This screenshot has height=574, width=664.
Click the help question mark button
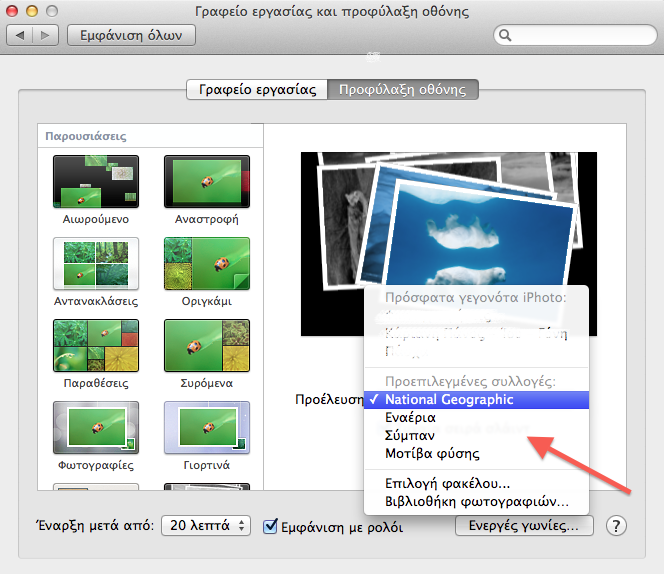616,526
